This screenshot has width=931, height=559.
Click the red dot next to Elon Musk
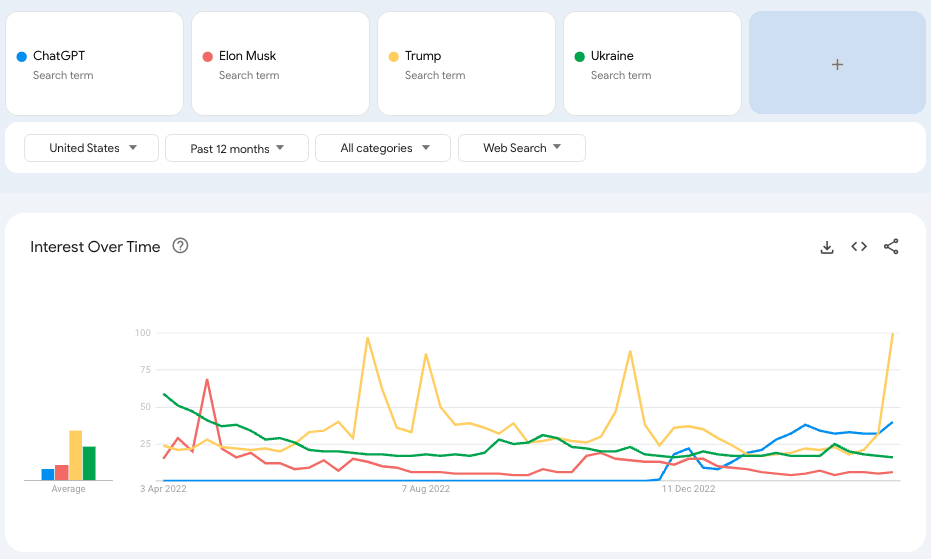(x=207, y=56)
